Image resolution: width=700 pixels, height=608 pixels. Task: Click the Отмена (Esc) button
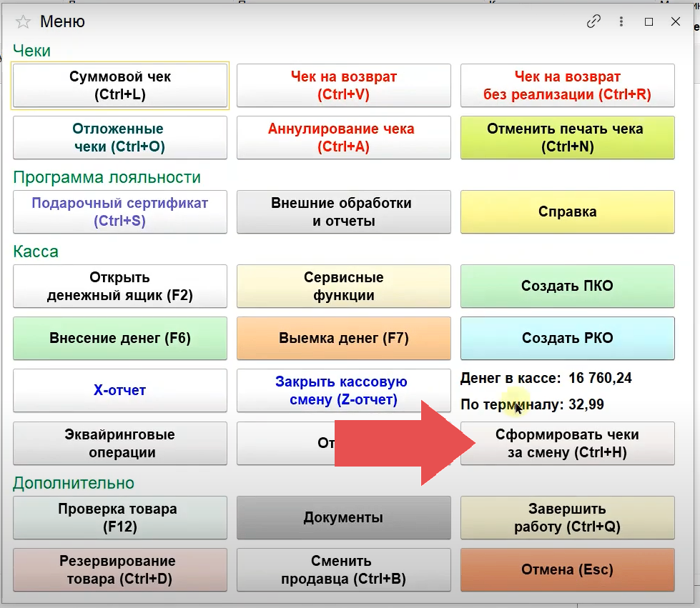(568, 570)
